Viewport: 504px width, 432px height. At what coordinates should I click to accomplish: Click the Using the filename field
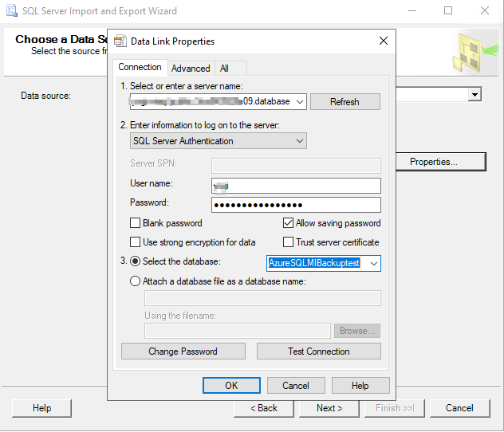point(238,331)
